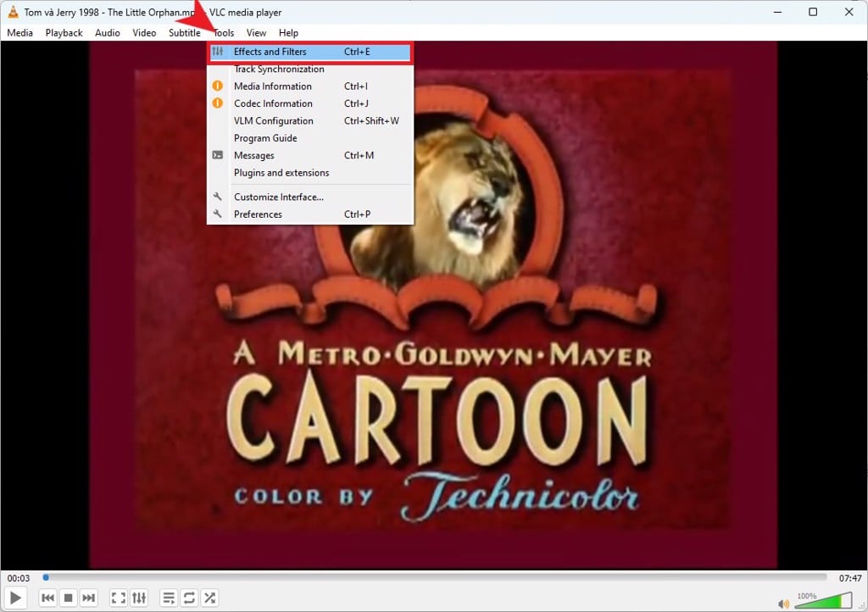Skip to next media track
This screenshot has height=612, width=868.
coord(88,598)
